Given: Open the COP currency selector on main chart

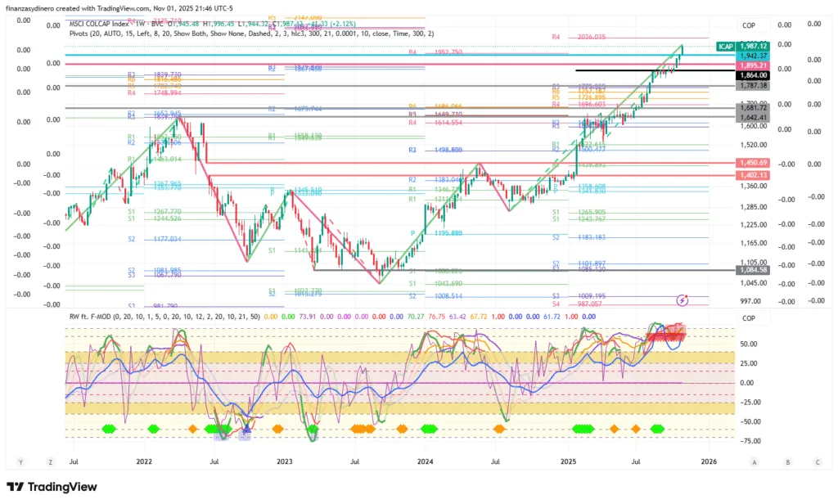Looking at the screenshot, I should [748, 26].
